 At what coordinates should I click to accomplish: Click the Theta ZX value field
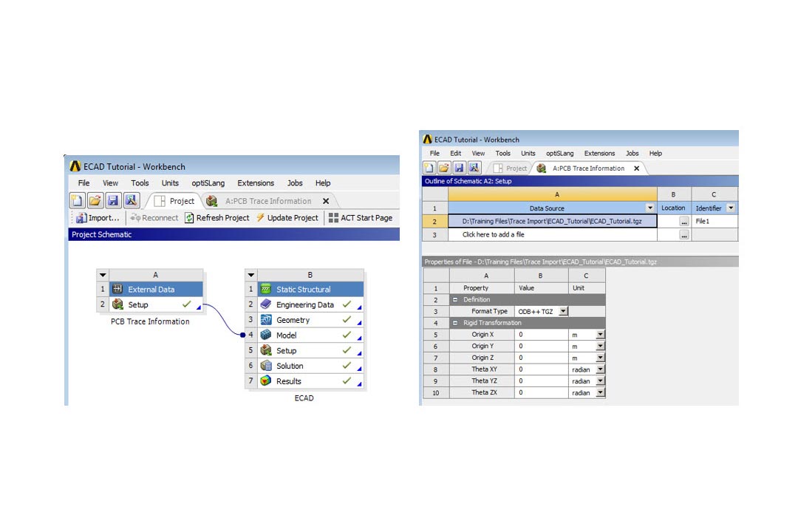(542, 392)
